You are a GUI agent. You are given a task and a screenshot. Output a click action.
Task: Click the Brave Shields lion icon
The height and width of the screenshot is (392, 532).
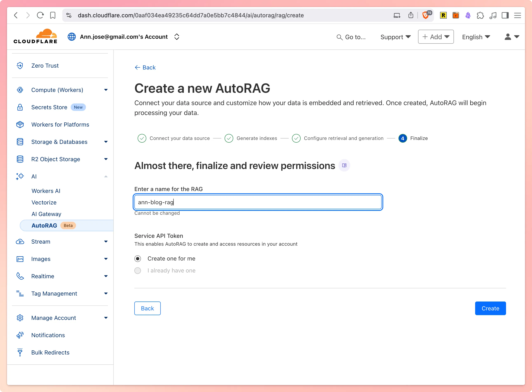(426, 16)
